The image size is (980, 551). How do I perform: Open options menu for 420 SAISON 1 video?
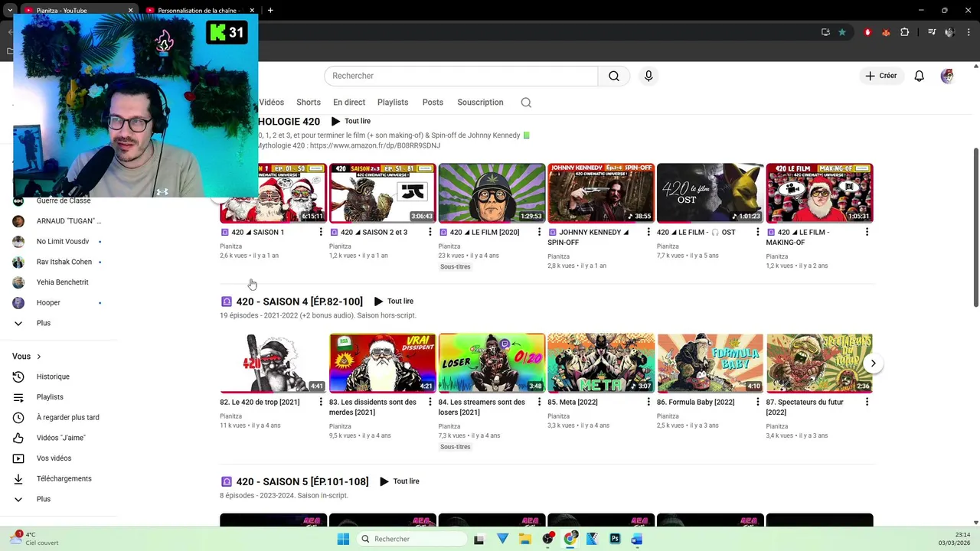click(x=321, y=233)
